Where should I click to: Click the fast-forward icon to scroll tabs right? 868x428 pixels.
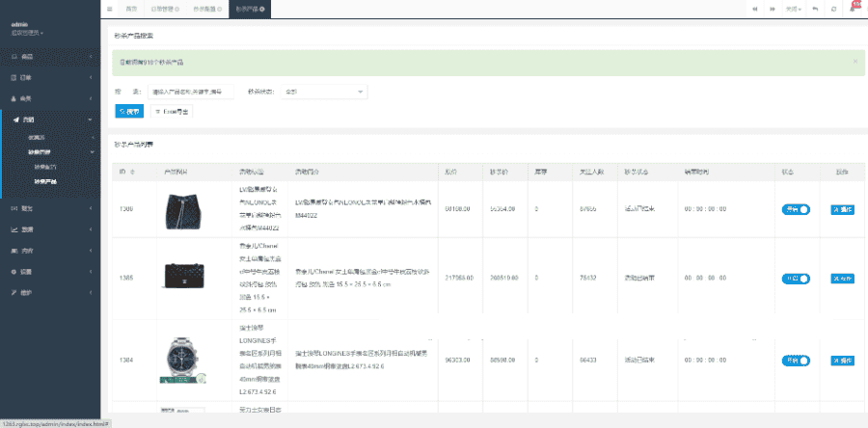pos(773,9)
